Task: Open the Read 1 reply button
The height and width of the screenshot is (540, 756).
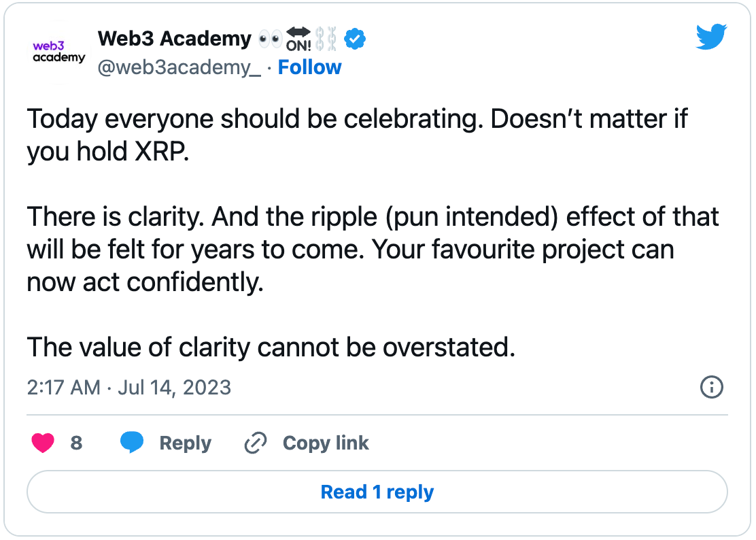Action: click(377, 492)
